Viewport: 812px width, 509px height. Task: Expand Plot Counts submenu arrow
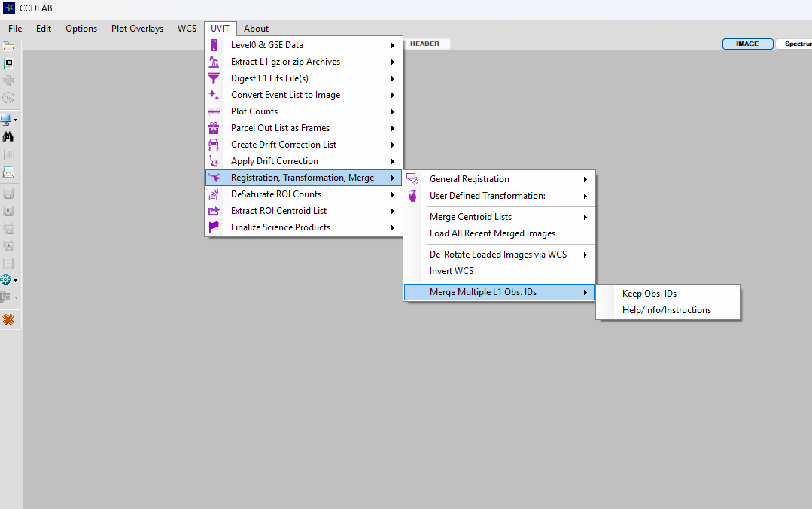click(393, 112)
